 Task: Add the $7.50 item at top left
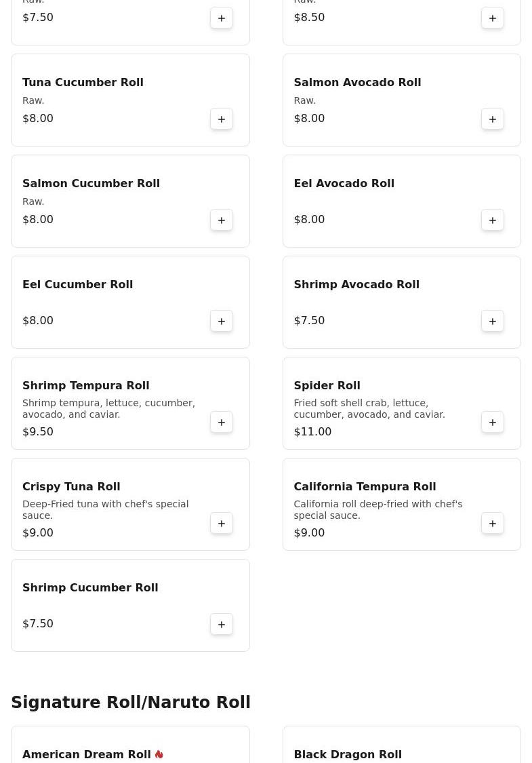(x=222, y=18)
